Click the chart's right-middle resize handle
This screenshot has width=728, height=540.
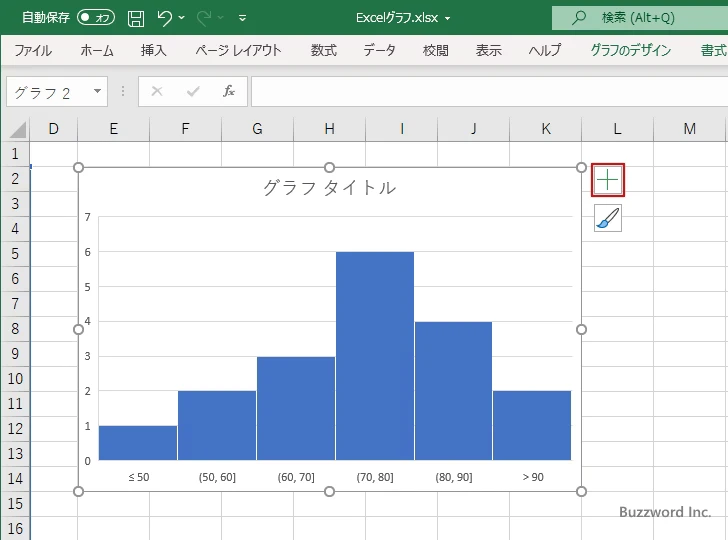pos(581,329)
